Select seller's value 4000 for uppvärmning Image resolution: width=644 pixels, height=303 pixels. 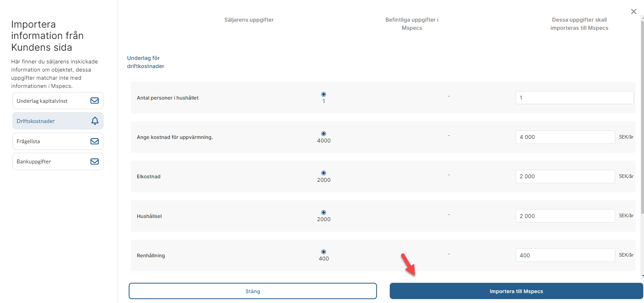click(x=323, y=134)
